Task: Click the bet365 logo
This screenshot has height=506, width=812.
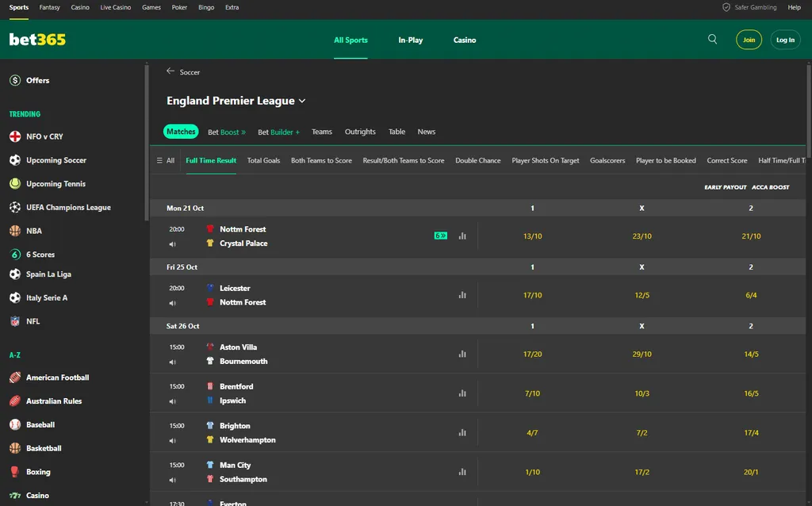Action: 37,40
